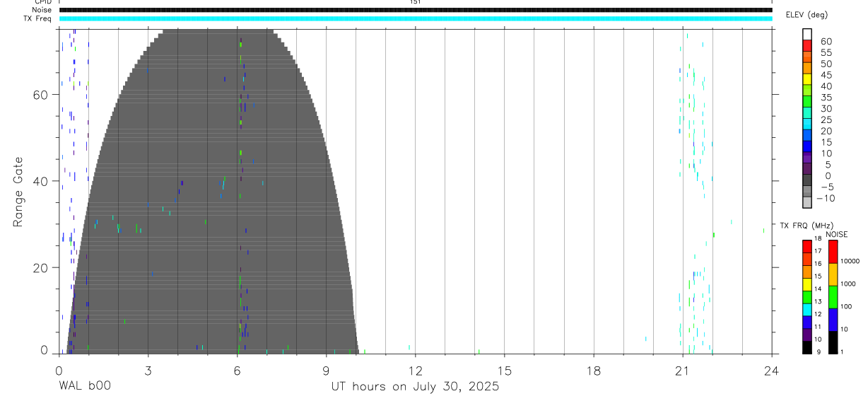Click the x-axis tick label '9'
This screenshot has width=868, height=401.
point(326,369)
